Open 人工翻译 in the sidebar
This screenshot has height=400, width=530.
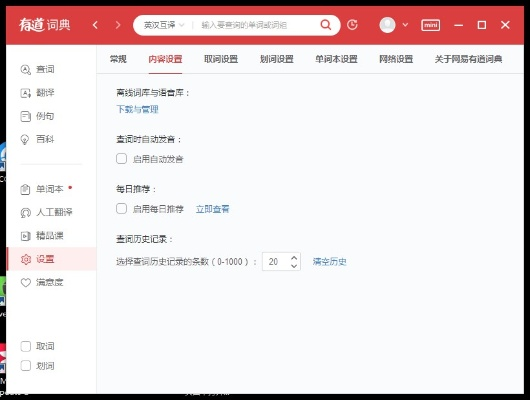pos(46,212)
